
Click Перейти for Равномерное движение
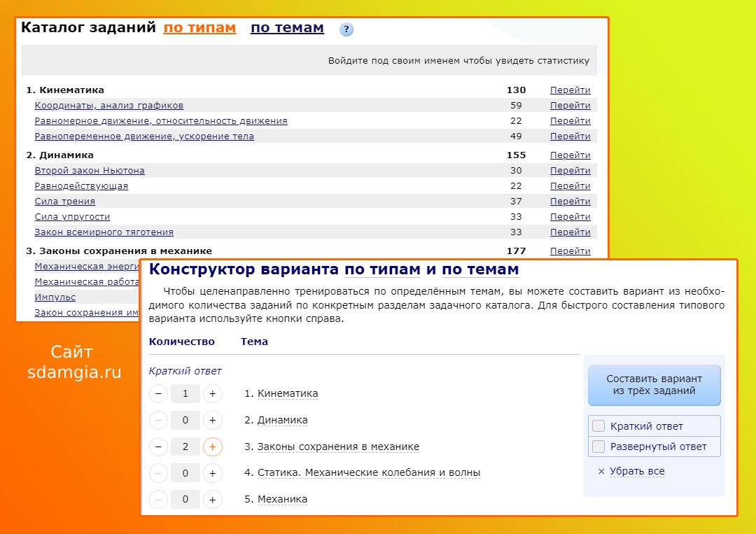(570, 121)
